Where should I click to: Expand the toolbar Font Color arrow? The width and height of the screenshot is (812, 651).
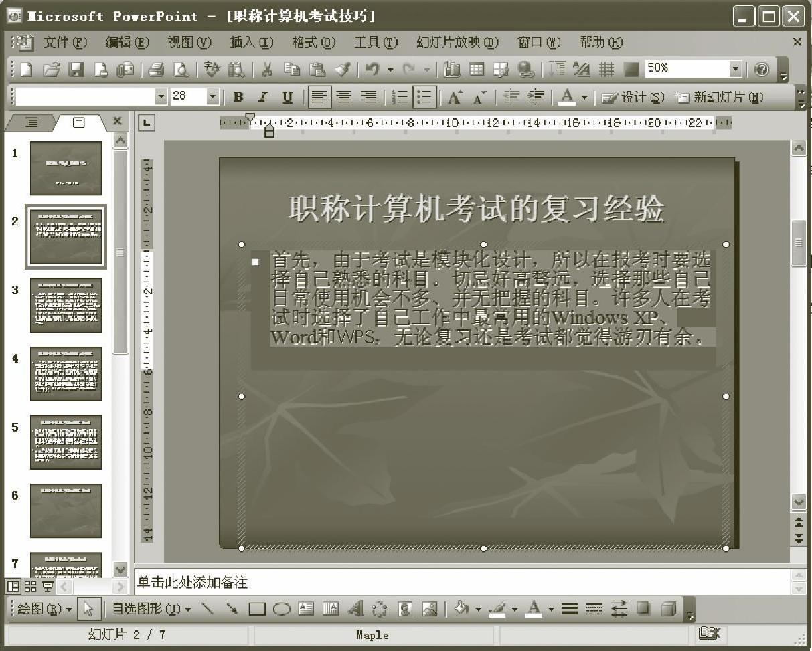click(x=584, y=98)
